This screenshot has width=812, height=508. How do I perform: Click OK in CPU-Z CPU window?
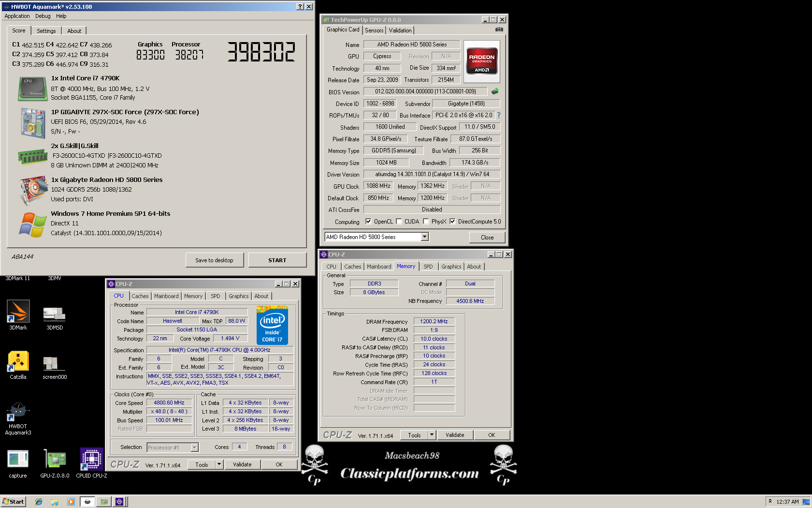[x=279, y=464]
